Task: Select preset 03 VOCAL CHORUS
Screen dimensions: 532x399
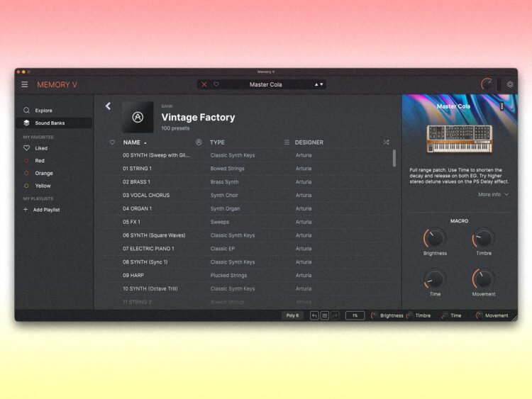Action: click(248, 196)
